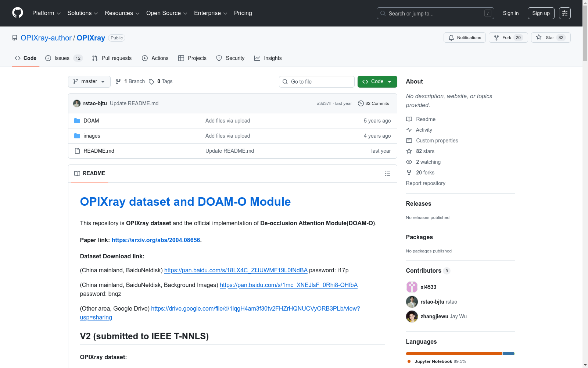This screenshot has height=368, width=588.
Task: Click the Packages heading link
Action: (419, 237)
